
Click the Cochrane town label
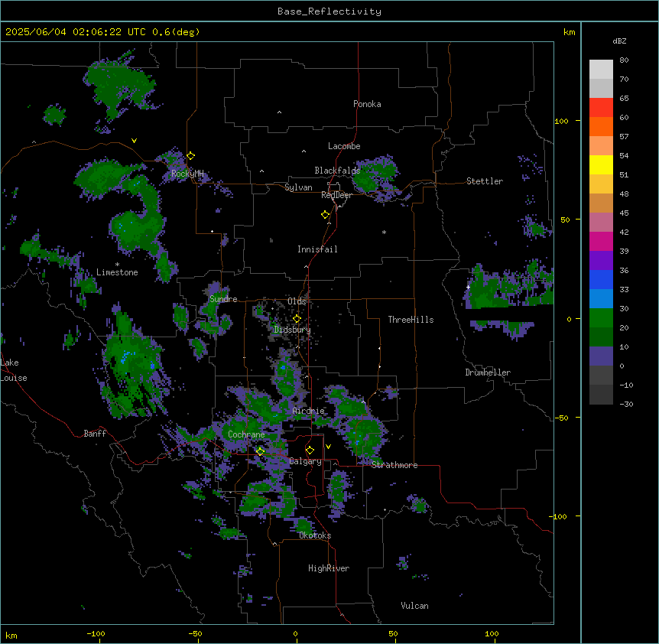[246, 434]
